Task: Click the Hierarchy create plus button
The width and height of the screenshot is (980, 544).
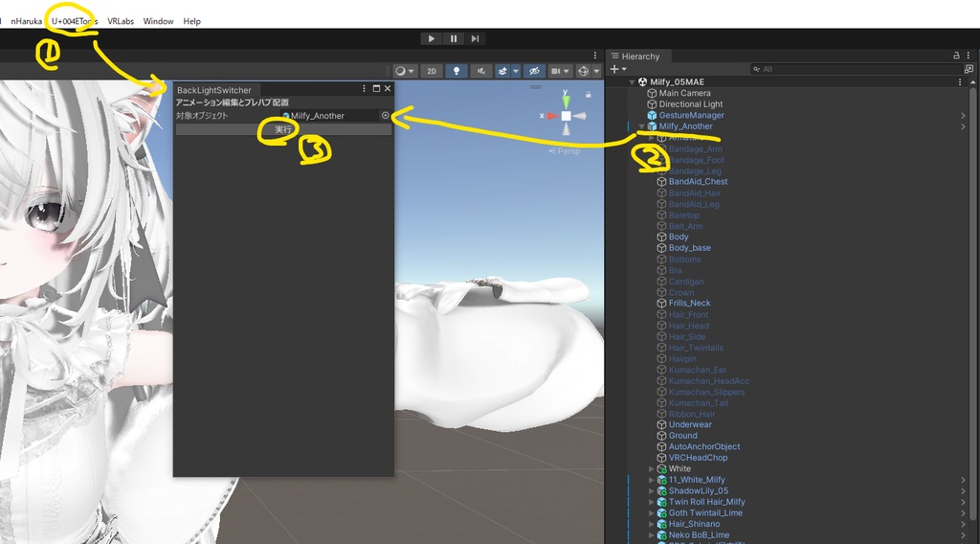Action: (617, 69)
